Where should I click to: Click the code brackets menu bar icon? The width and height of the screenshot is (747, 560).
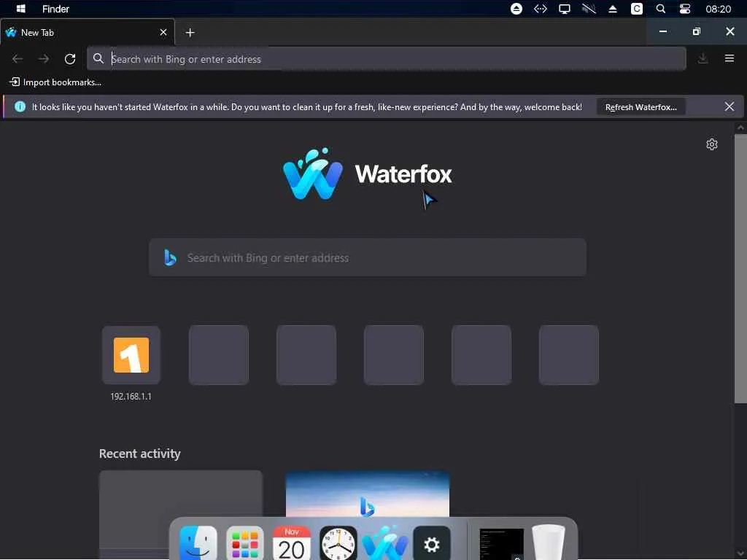coord(541,9)
